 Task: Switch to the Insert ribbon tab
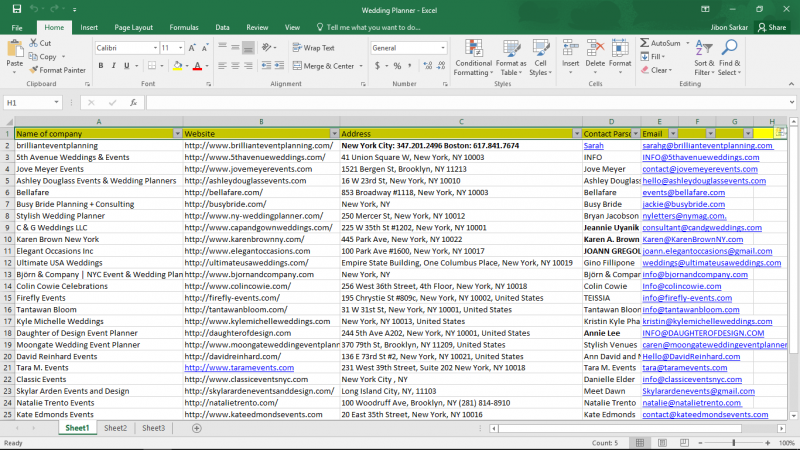coord(89,28)
